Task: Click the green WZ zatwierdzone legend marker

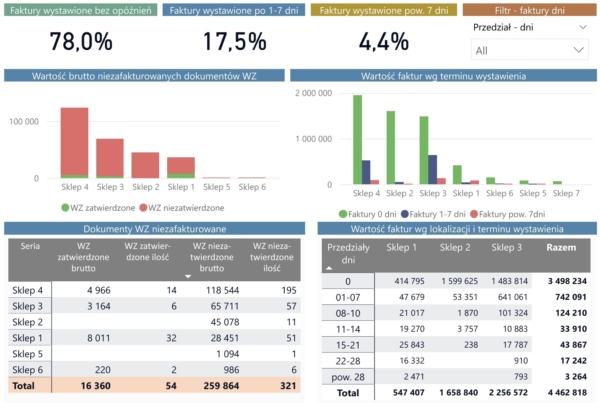Action: 65,208
